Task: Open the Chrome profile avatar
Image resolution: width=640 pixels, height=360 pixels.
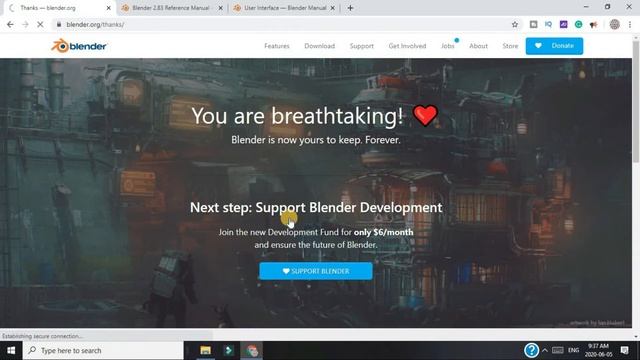Action: pos(615,24)
